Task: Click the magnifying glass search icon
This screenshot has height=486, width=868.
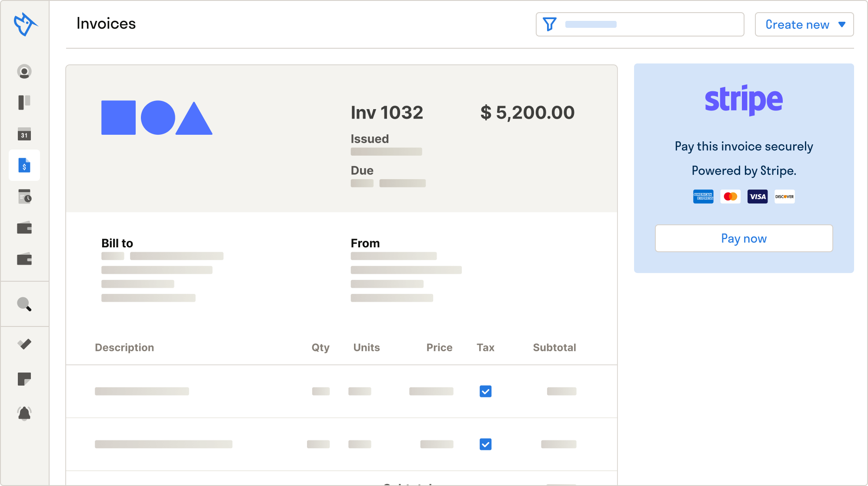Action: coord(24,304)
